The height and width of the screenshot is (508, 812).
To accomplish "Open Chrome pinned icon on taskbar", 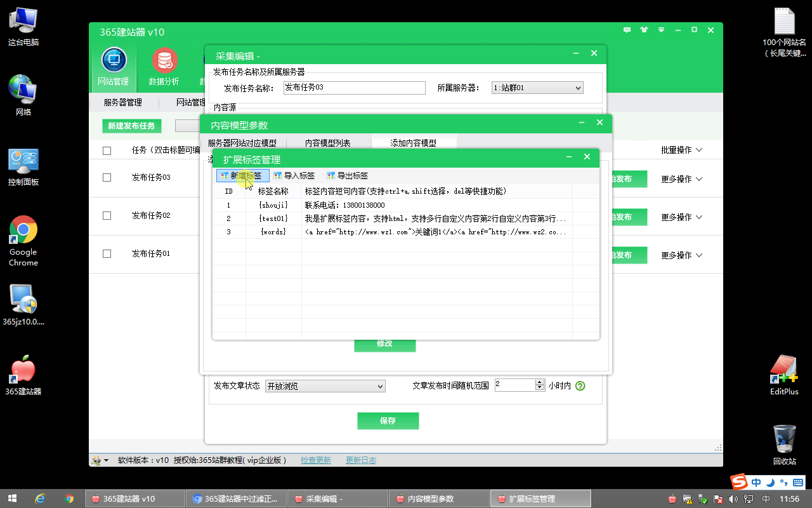I will tap(69, 498).
